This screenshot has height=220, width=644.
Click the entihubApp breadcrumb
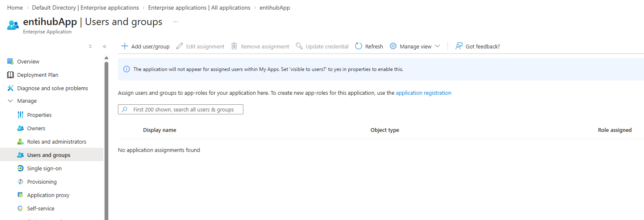point(275,8)
